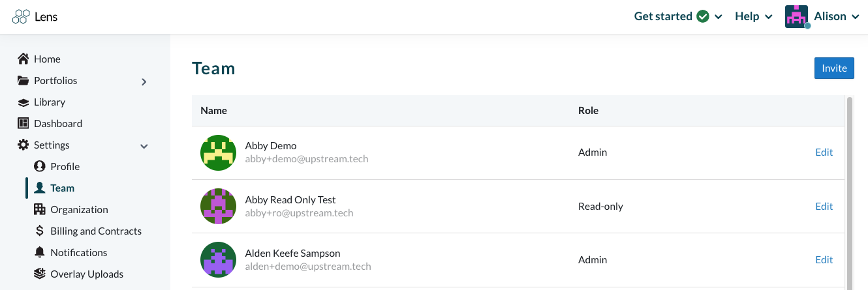Click the green Get started checkmark icon
This screenshot has width=868, height=290.
[703, 16]
